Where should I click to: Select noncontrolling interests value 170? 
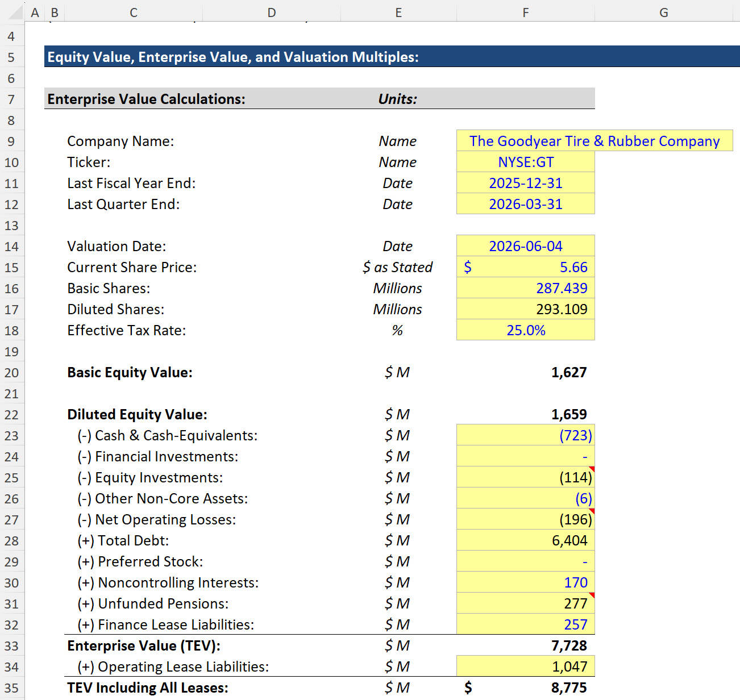pyautogui.click(x=526, y=582)
